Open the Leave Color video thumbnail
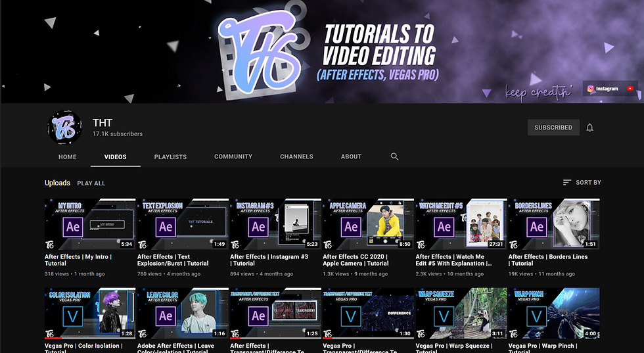The image size is (644, 353). [183, 314]
